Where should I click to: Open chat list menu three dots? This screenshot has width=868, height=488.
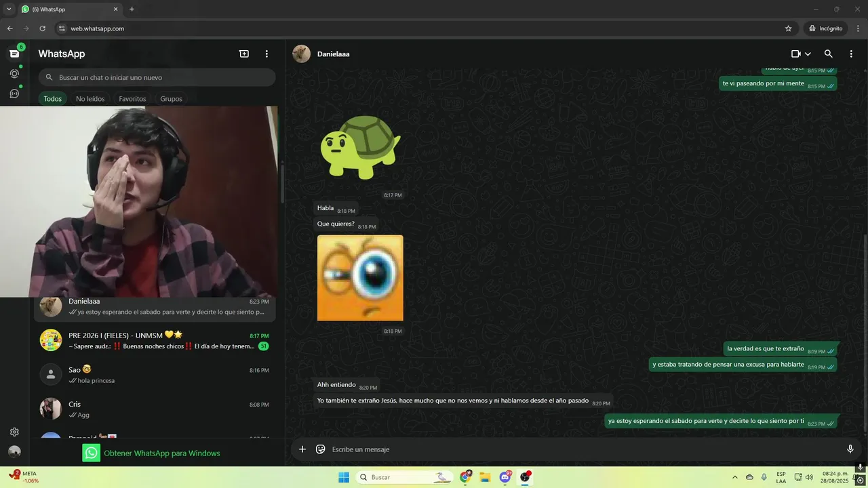267,54
